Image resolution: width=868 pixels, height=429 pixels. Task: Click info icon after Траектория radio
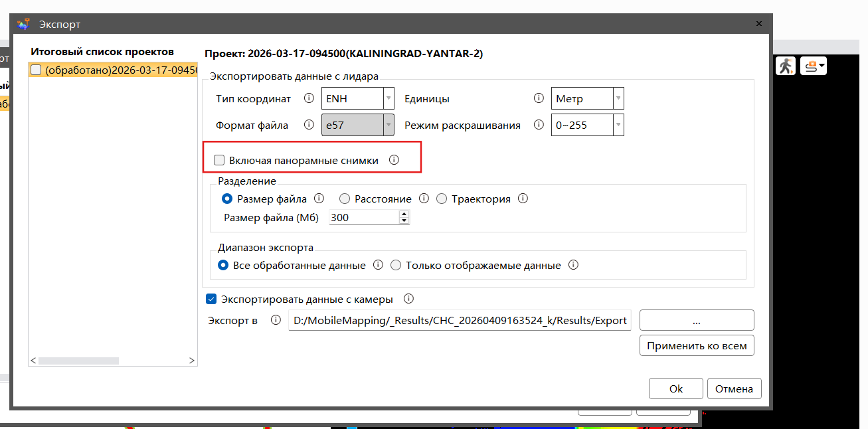523,199
